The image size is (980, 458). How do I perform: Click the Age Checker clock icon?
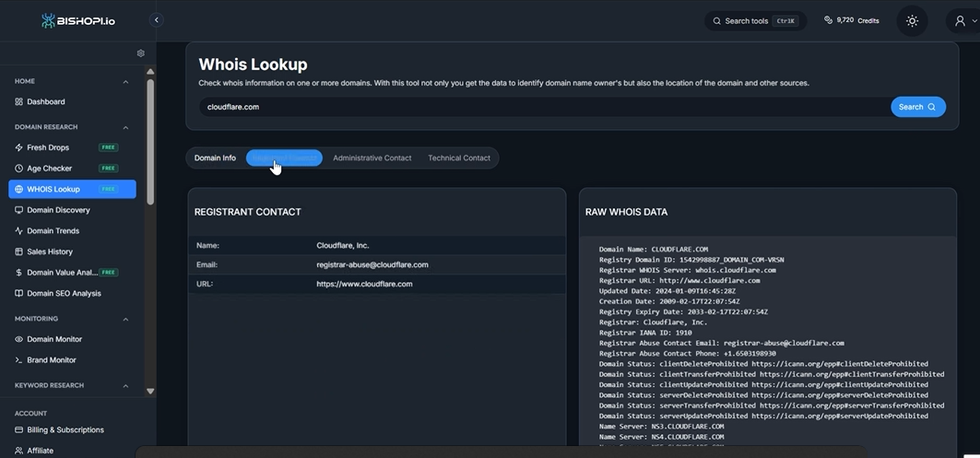(18, 168)
